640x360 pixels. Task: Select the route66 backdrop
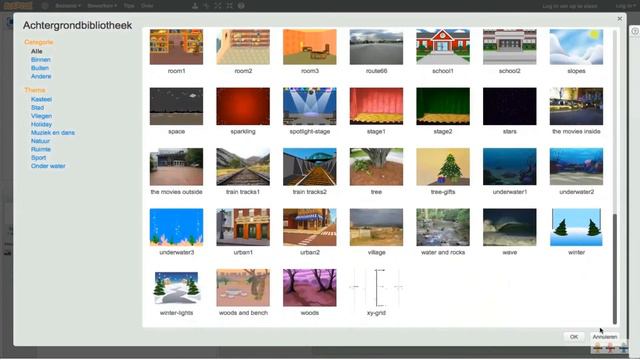(376, 47)
